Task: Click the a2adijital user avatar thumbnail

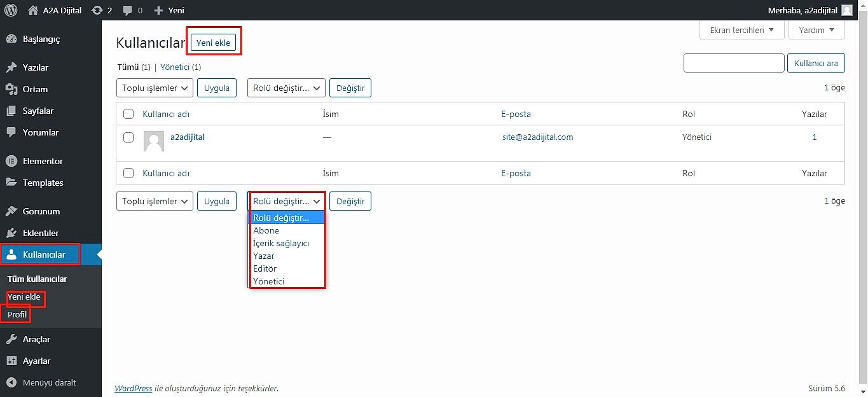Action: pos(154,141)
